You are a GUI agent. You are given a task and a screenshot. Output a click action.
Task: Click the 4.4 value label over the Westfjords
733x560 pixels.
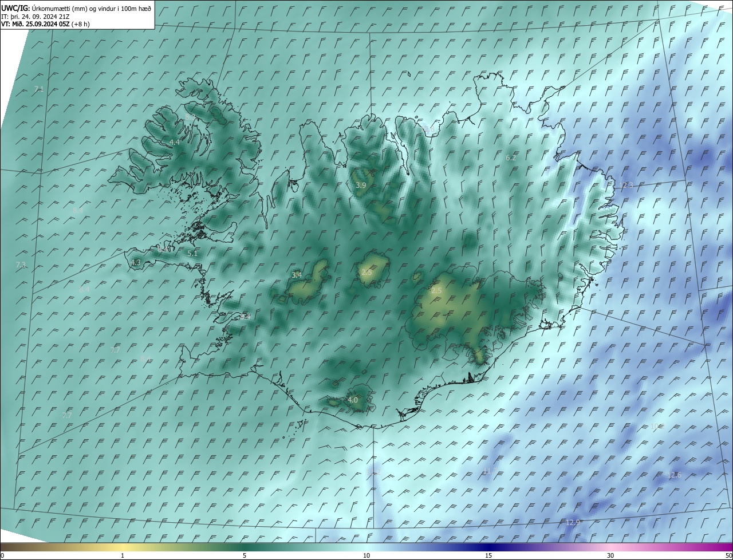175,142
